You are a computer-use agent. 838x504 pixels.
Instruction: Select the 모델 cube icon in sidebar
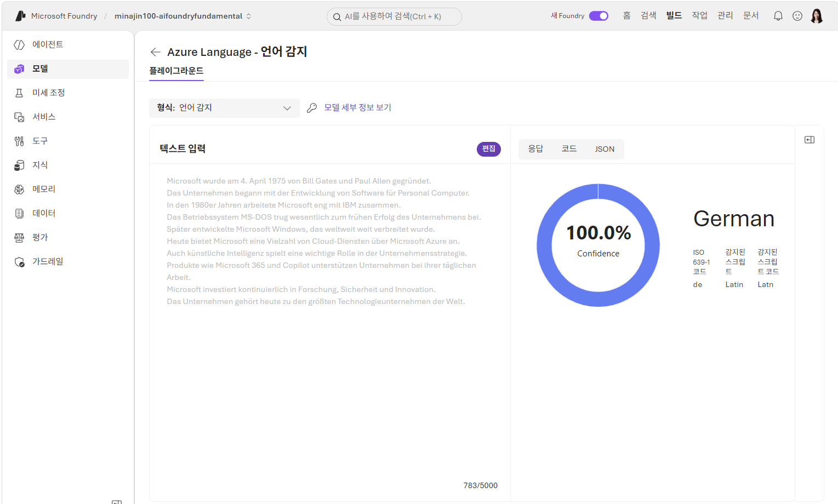click(x=19, y=69)
